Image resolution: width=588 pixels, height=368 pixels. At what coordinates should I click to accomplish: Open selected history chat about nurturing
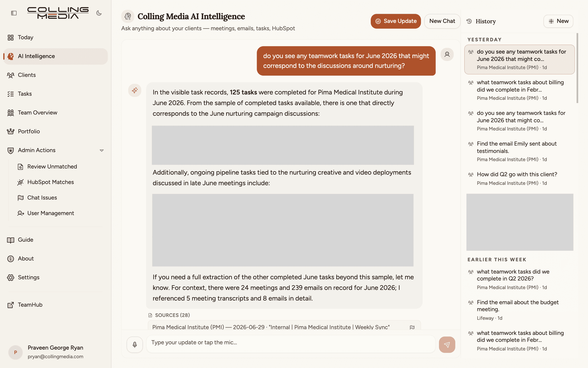(519, 59)
